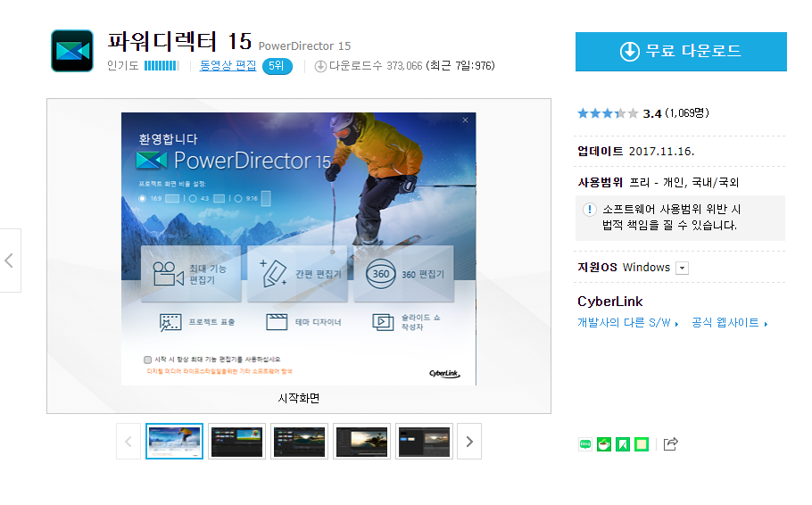Click the star rating display
The height and width of the screenshot is (505, 812).
pyautogui.click(x=608, y=113)
